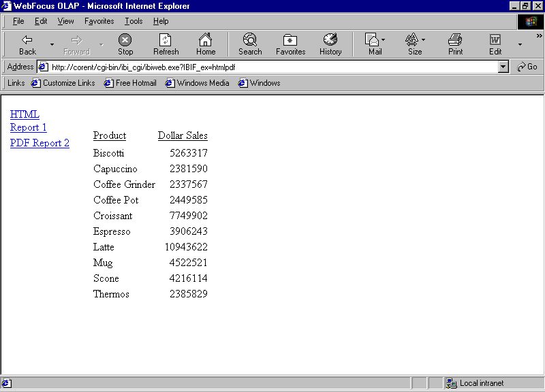Open the Mail icon dropdown arrow
Image resolution: width=545 pixels, height=392 pixels.
(x=381, y=39)
